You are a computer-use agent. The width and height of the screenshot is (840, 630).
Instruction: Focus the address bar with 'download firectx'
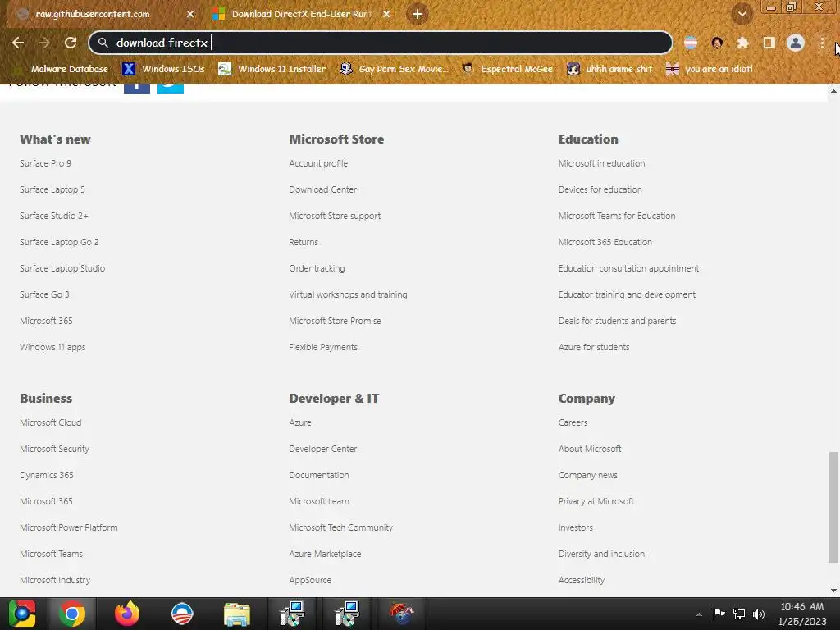(381, 43)
